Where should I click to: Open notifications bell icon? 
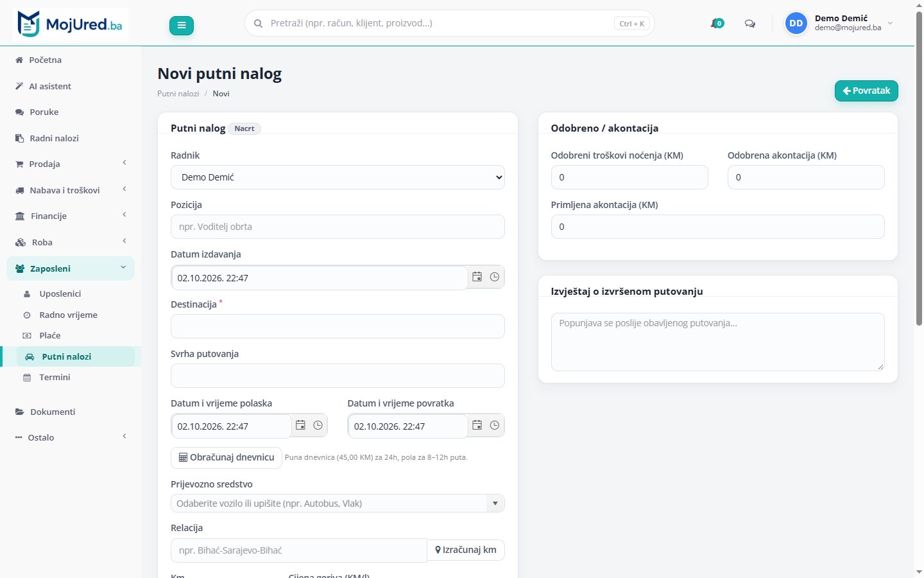(x=717, y=24)
